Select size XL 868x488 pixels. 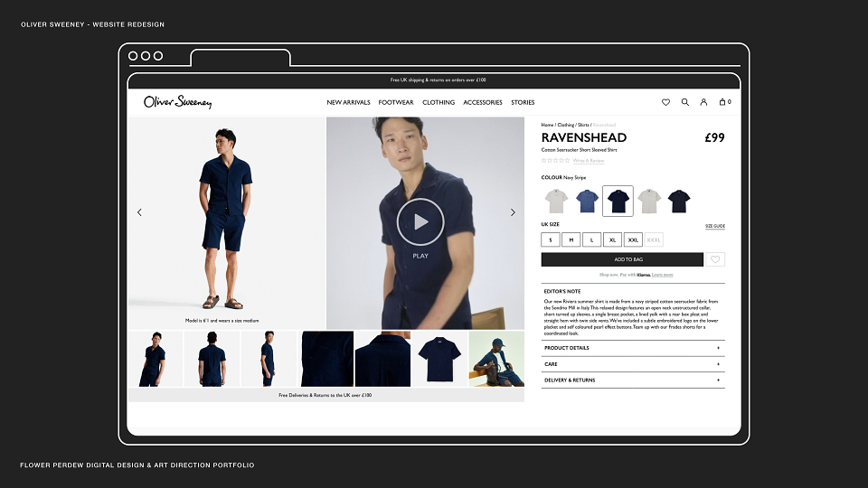(x=612, y=240)
